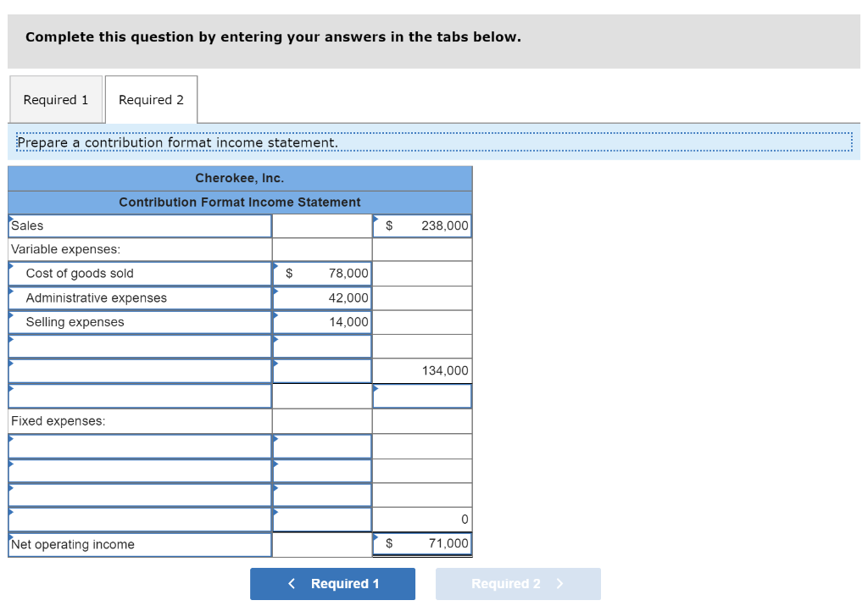Viewport: 868px width, 606px height.
Task: Open the second fixed expense label selector
Action: click(140, 470)
